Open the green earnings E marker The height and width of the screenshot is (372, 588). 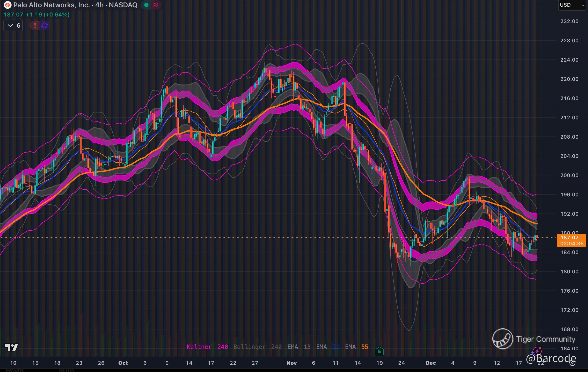click(379, 351)
